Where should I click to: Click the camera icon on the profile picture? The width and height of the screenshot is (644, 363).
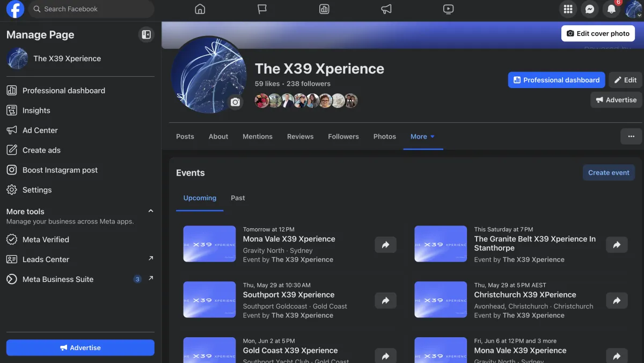coord(235,102)
